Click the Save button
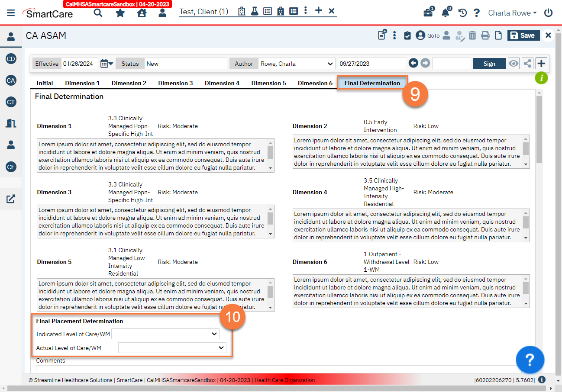Viewport: 562px width, 392px height. 523,35
